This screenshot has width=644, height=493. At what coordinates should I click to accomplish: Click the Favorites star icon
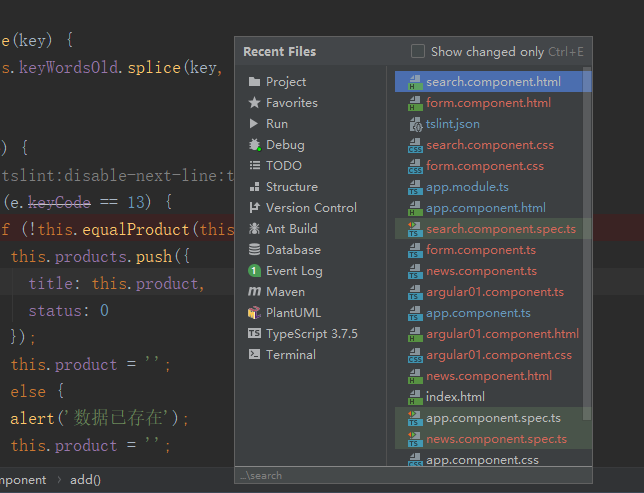click(x=255, y=103)
